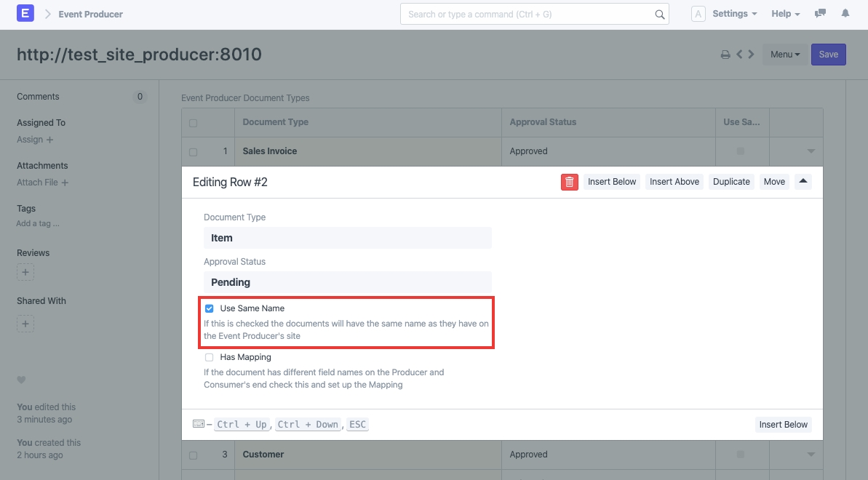Click the Save button
Image resolution: width=868 pixels, height=480 pixels.
tap(828, 55)
